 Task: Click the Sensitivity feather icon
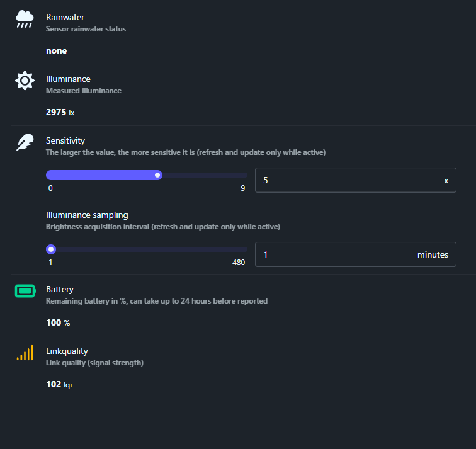click(x=25, y=142)
